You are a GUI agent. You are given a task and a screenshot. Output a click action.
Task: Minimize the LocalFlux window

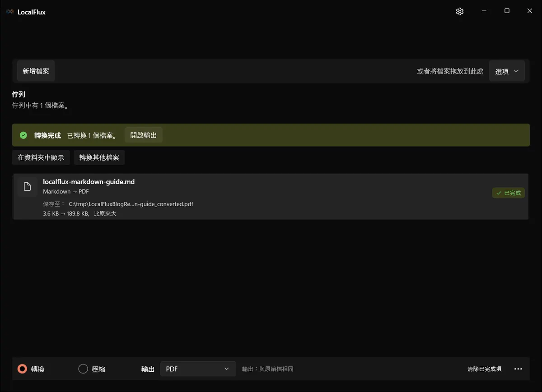tap(484, 11)
